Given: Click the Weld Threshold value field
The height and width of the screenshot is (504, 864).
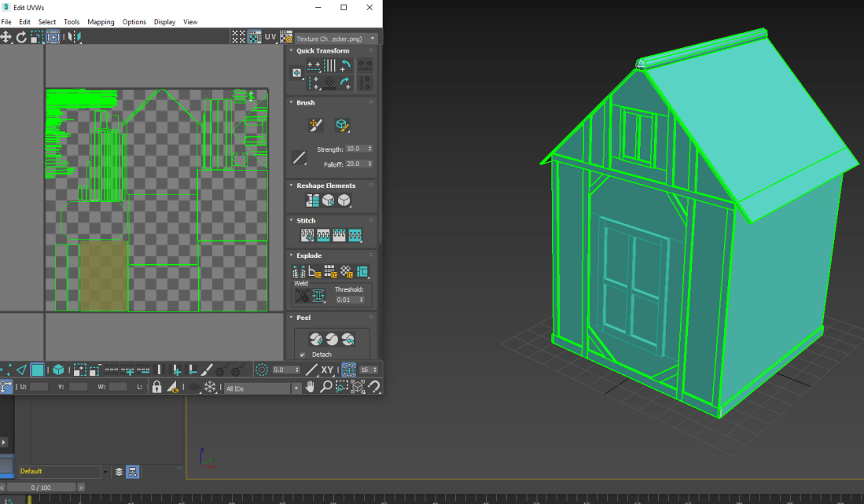Looking at the screenshot, I should 345,300.
